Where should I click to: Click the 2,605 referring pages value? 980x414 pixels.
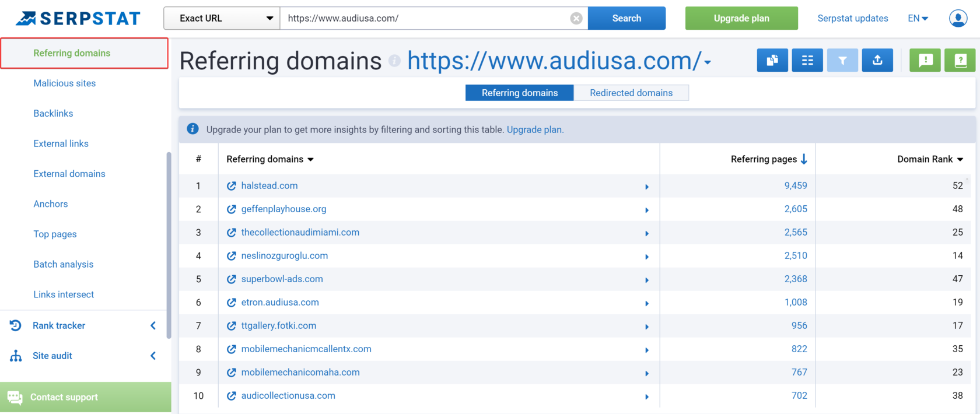796,209
